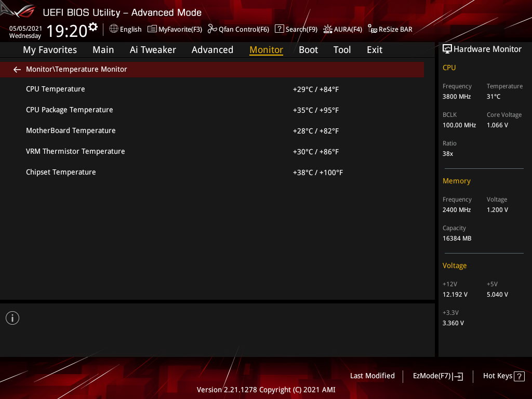
Task: Click the 1.200 V memory voltage value
Action: (497, 210)
